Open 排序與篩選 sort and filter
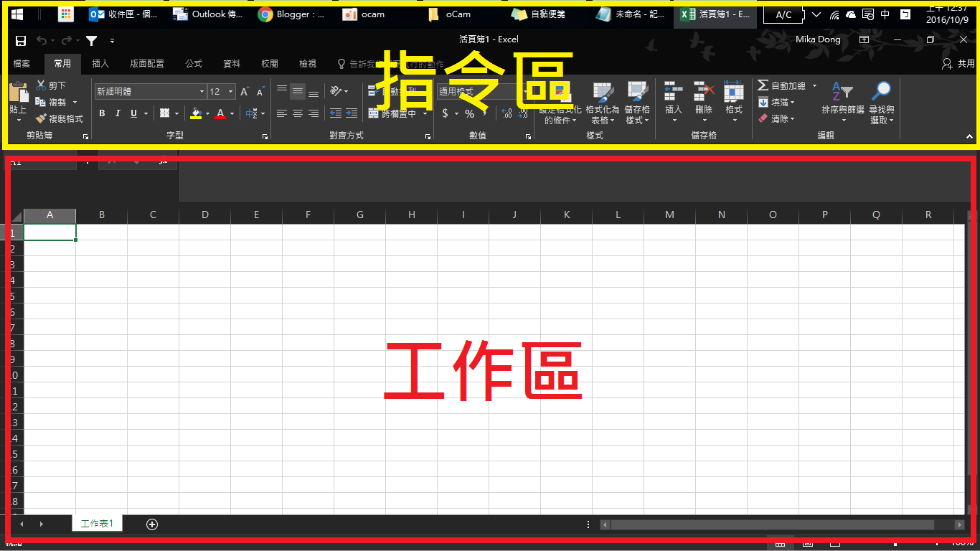The width and height of the screenshot is (980, 551). coord(843,102)
